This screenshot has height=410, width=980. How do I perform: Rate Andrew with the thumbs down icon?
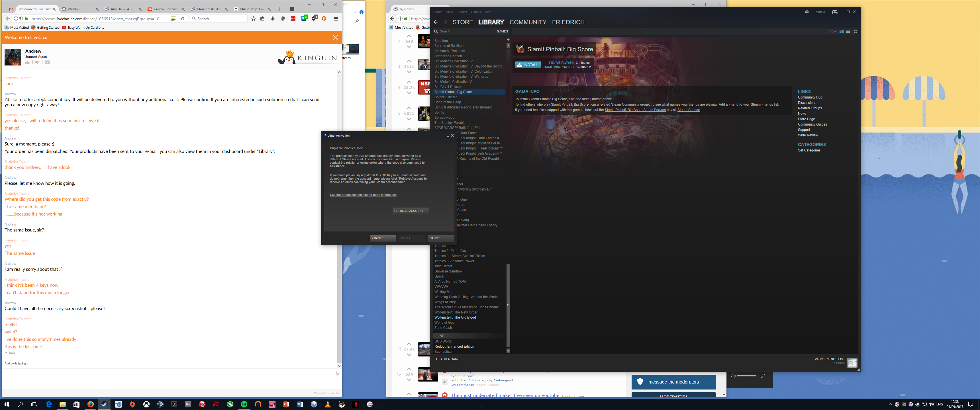pyautogui.click(x=37, y=62)
